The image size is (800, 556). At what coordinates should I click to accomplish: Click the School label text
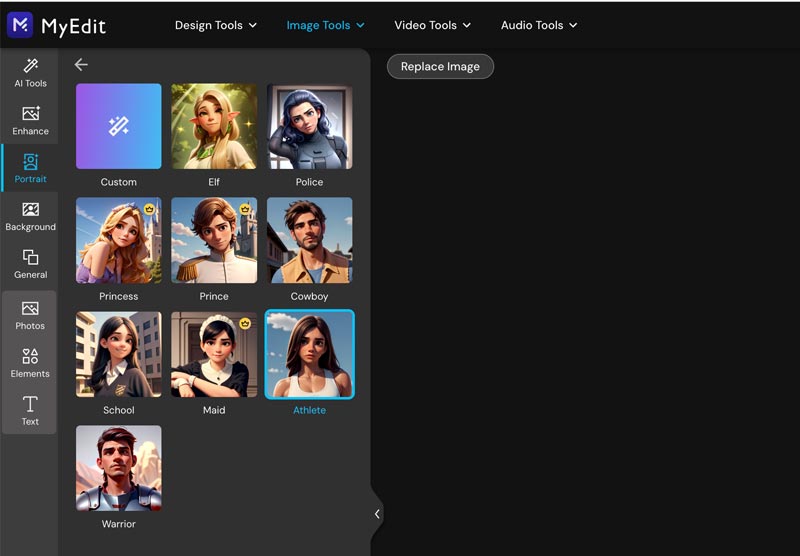pyautogui.click(x=118, y=410)
